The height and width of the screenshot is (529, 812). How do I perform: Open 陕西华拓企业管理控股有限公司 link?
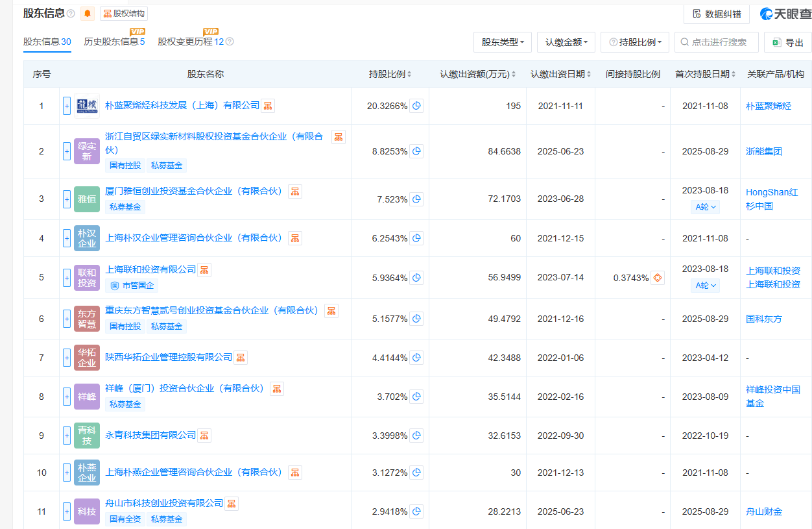(169, 358)
